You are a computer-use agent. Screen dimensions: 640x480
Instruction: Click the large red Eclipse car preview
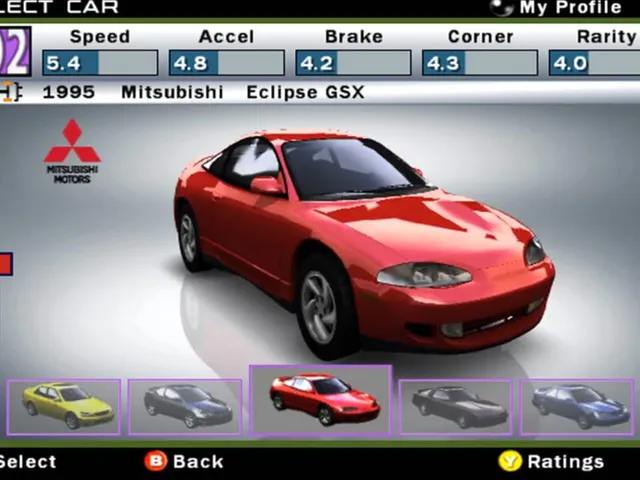click(x=363, y=245)
